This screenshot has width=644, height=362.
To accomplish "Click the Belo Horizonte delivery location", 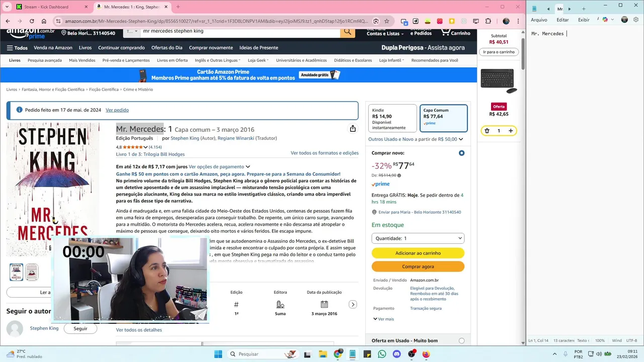I will pos(88,32).
